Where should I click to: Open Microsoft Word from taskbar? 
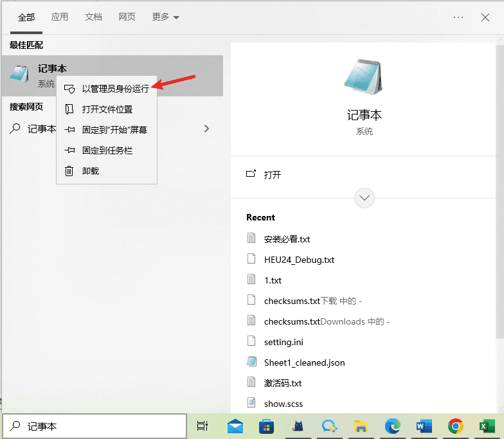pyautogui.click(x=424, y=426)
